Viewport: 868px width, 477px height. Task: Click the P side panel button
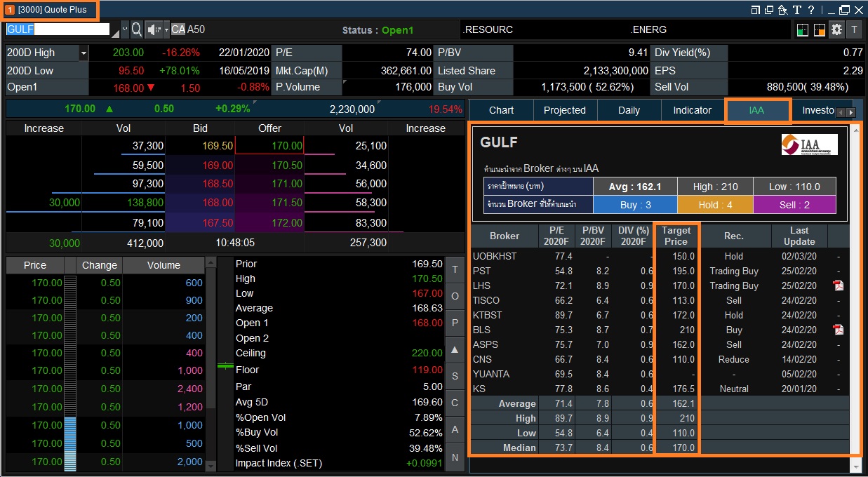[x=455, y=323]
